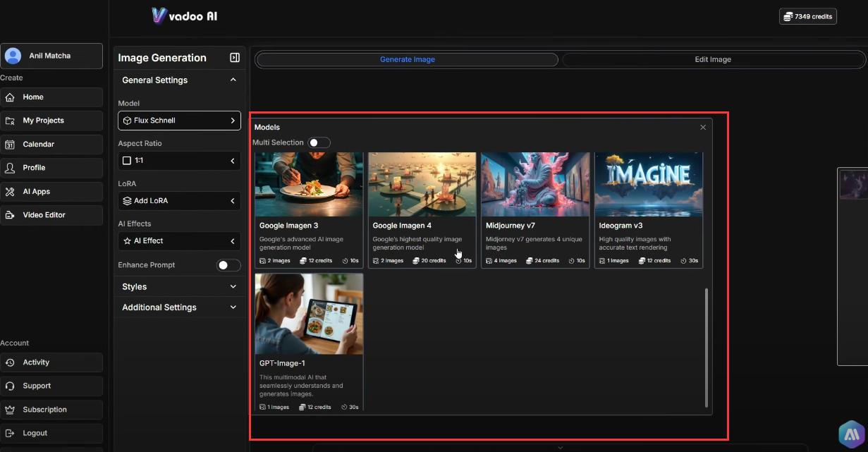
Task: Open Activity page
Action: pos(51,362)
